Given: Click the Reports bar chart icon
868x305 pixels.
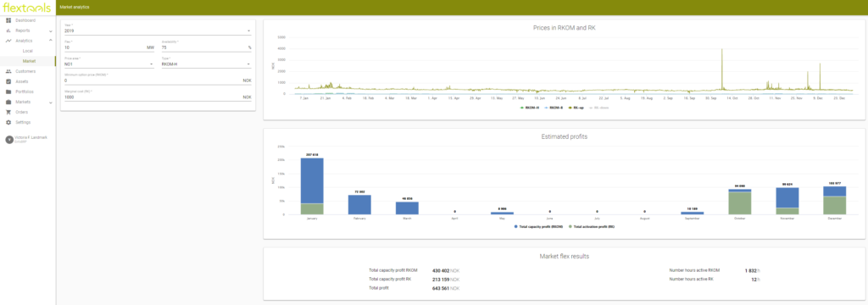Looking at the screenshot, I should point(8,30).
